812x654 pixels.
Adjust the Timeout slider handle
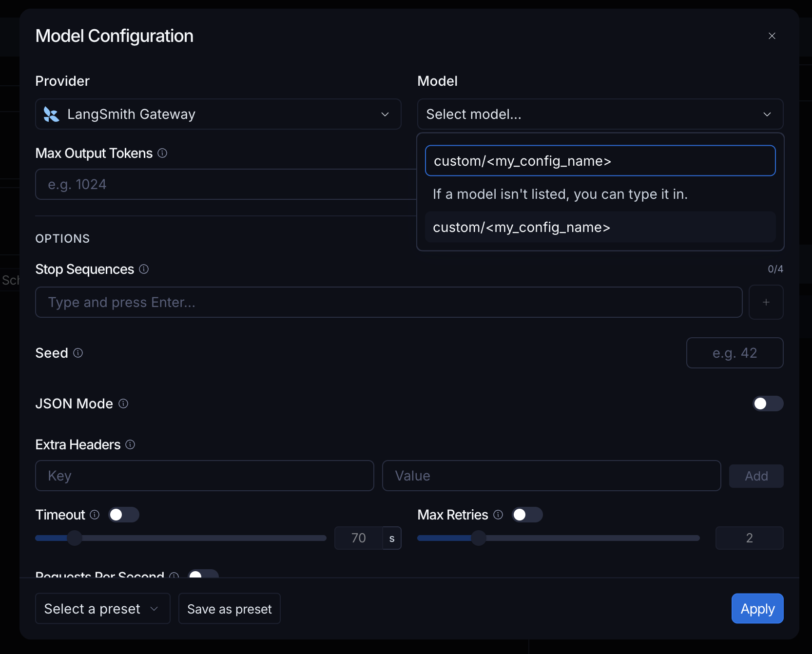pyautogui.click(x=75, y=538)
